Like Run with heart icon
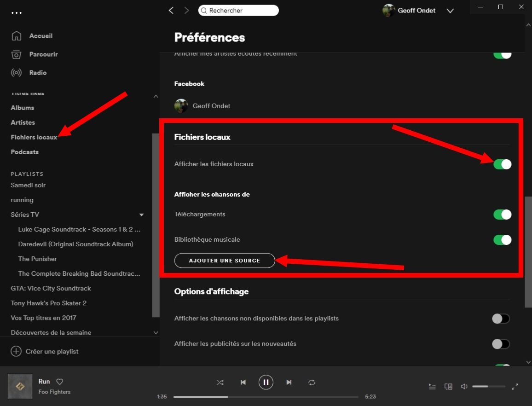The width and height of the screenshot is (532, 406). [x=60, y=382]
